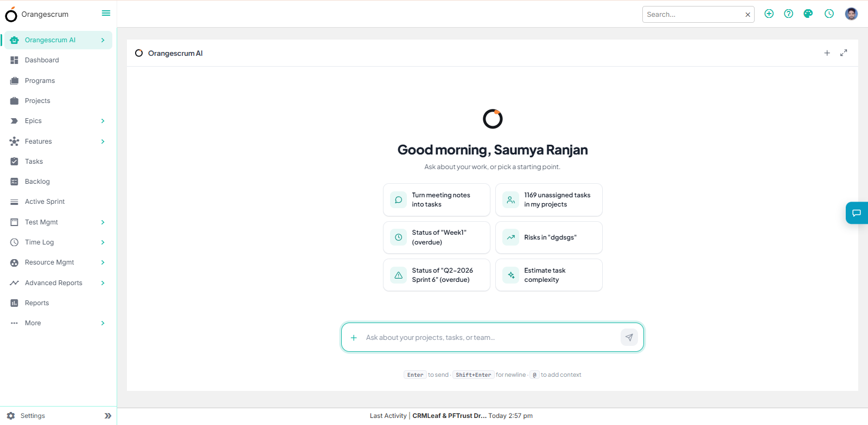
Task: Expand the Test Mgmt submenu chevron
Action: (x=103, y=222)
